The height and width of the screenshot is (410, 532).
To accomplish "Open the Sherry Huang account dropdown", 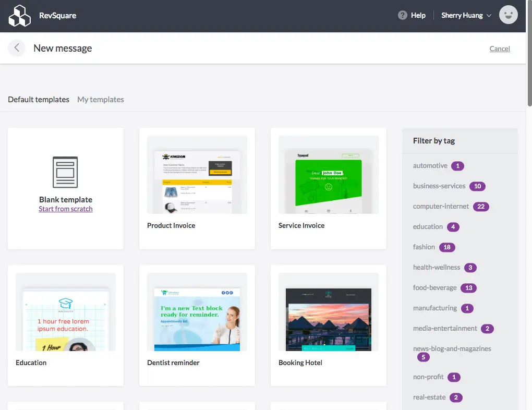I will (x=466, y=15).
